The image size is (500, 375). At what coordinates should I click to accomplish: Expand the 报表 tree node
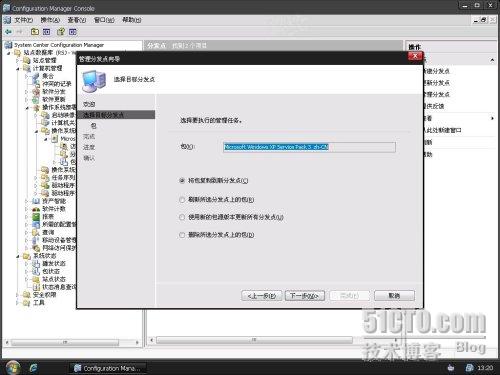27,217
